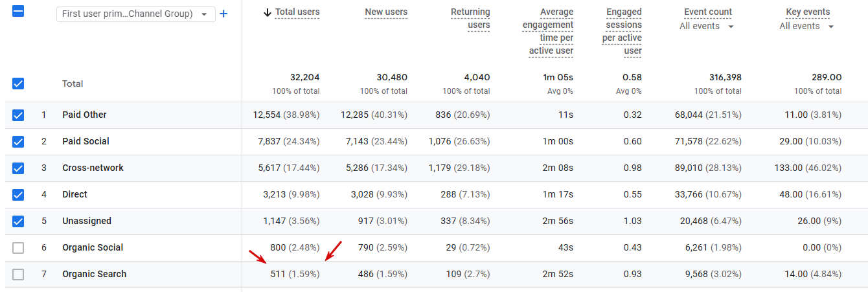868x292 pixels.
Task: Open the Event count All events dropdown
Action: (707, 27)
